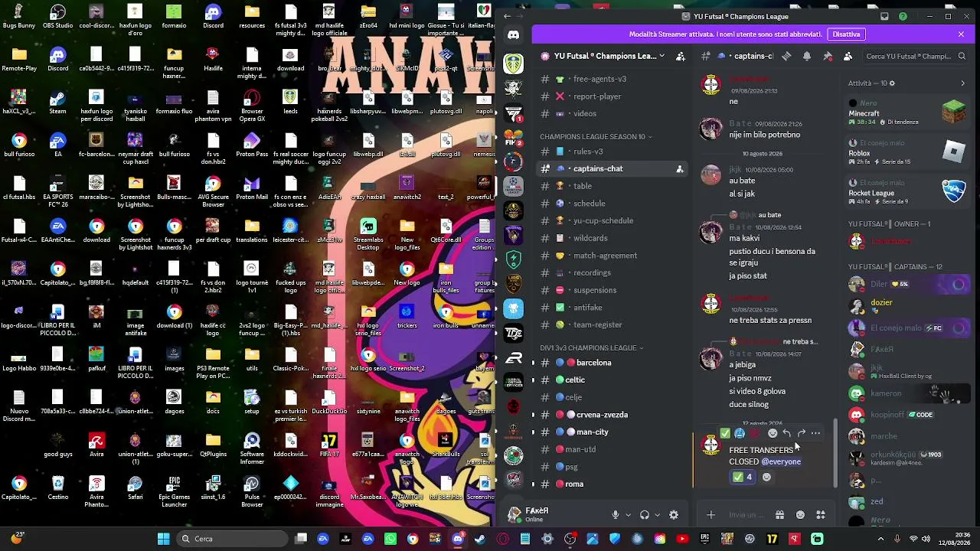Open the headphone output options arrow
980x551 pixels.
point(658,515)
